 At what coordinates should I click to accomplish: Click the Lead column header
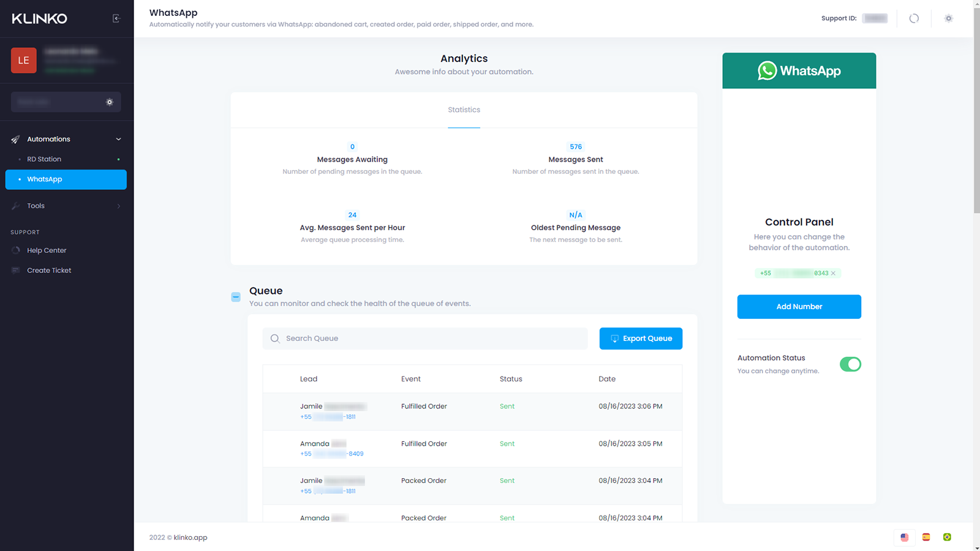point(309,379)
